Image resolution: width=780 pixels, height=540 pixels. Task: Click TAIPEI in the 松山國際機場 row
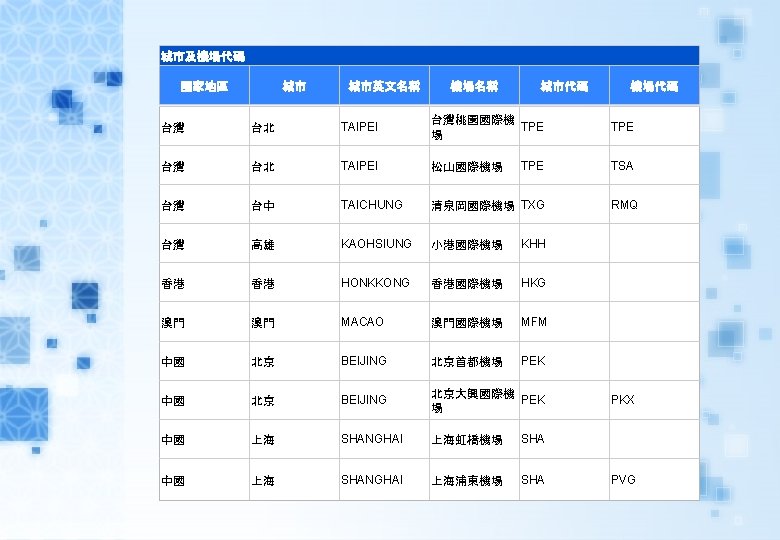(359, 166)
